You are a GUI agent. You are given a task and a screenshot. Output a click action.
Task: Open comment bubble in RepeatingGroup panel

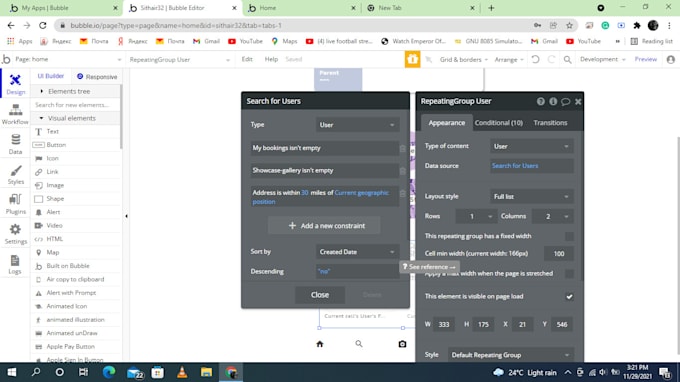point(566,101)
